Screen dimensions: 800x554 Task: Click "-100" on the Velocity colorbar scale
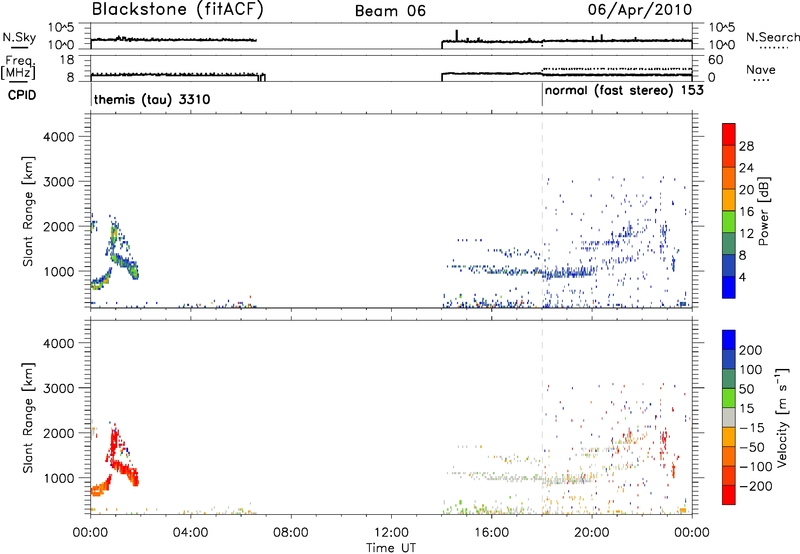(x=756, y=467)
